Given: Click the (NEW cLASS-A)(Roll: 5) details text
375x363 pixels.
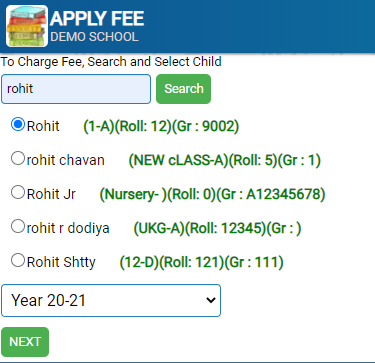Looking at the screenshot, I should (x=225, y=160).
